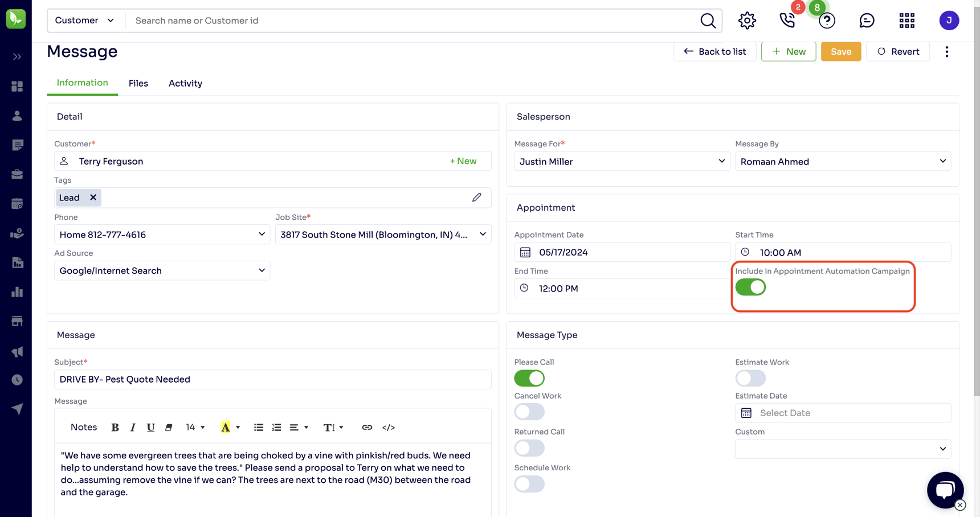The height and width of the screenshot is (517, 980).
Task: Click the phone icon with notification badge
Action: (x=787, y=20)
